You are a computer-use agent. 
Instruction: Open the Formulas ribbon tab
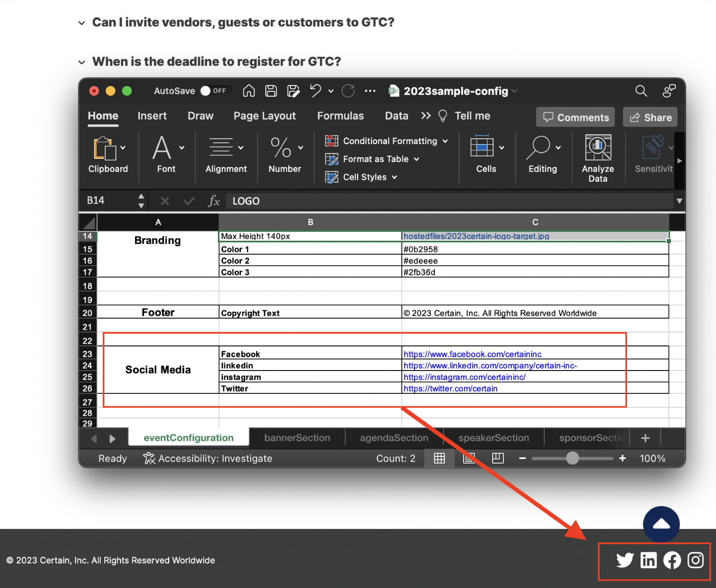(341, 116)
